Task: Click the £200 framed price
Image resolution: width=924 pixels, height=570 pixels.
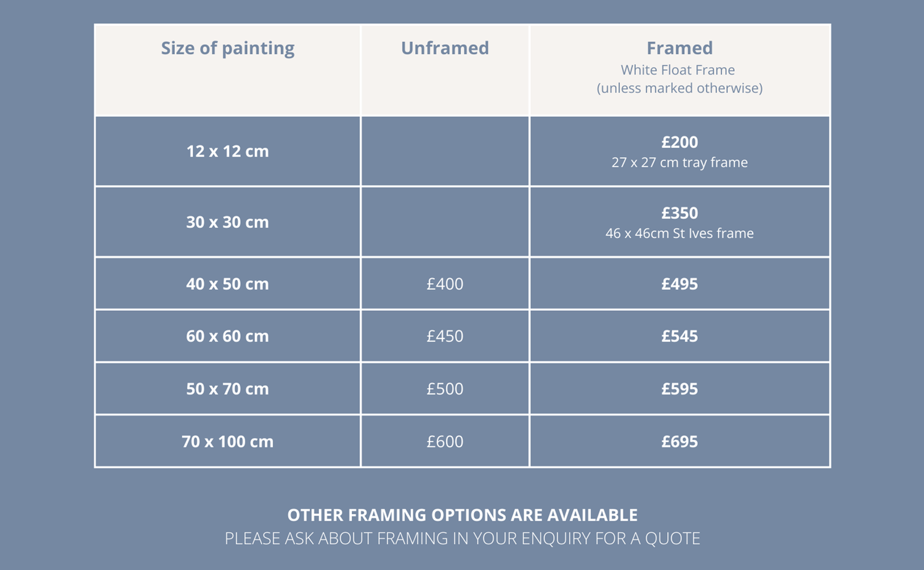Action: 679,142
